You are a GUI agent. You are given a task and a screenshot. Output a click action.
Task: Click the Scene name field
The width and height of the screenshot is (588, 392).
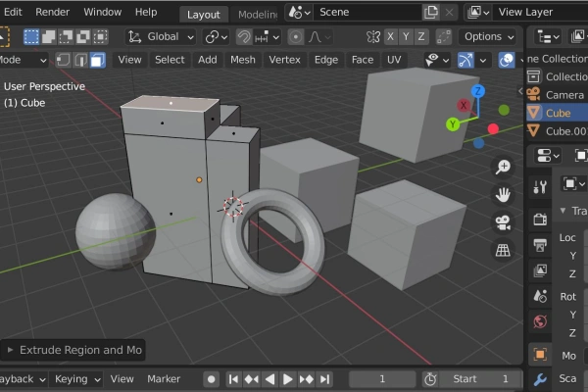(367, 13)
